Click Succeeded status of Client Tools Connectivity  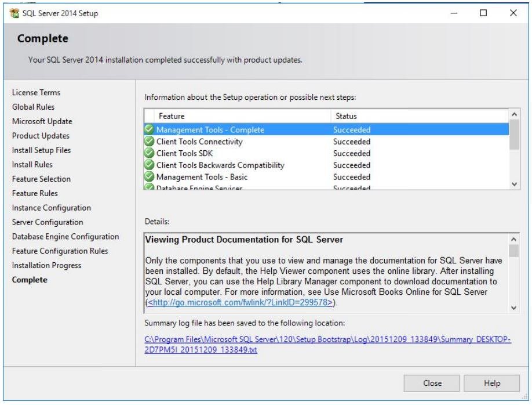[352, 142]
